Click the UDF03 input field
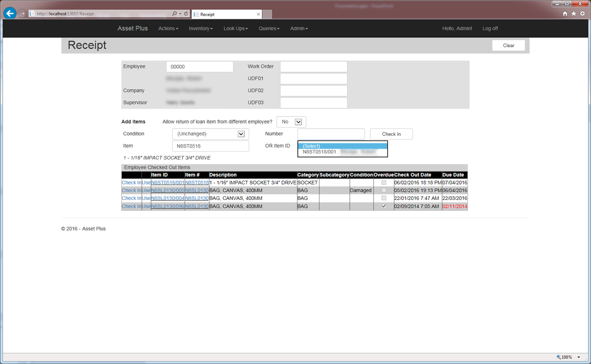The width and height of the screenshot is (591, 364). point(313,103)
